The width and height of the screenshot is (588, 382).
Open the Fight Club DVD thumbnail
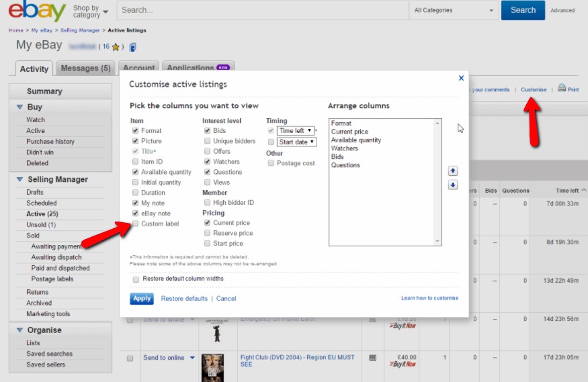[212, 367]
